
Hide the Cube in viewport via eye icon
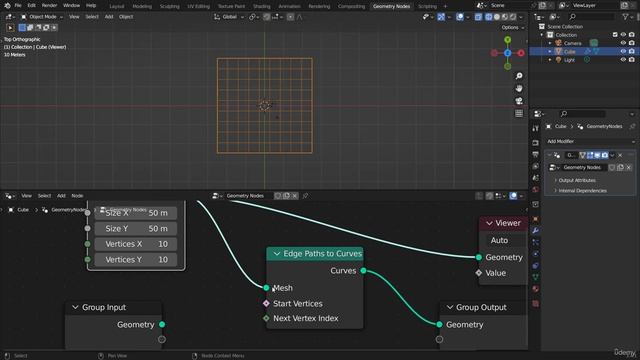(623, 51)
